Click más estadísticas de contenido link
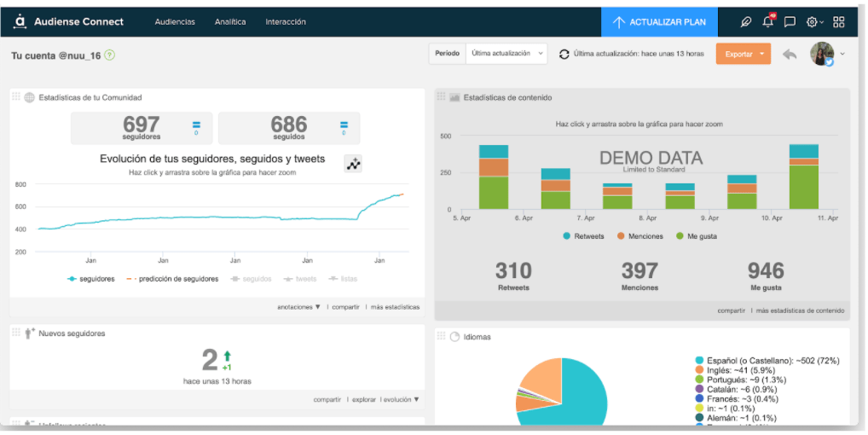Screen dimensions: 868x435 [801, 311]
